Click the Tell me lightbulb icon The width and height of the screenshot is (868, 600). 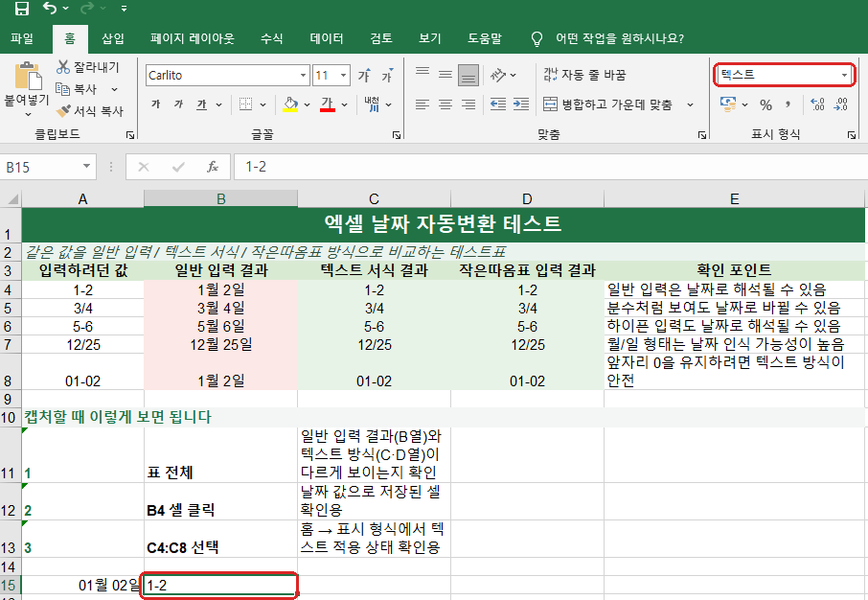tap(537, 38)
